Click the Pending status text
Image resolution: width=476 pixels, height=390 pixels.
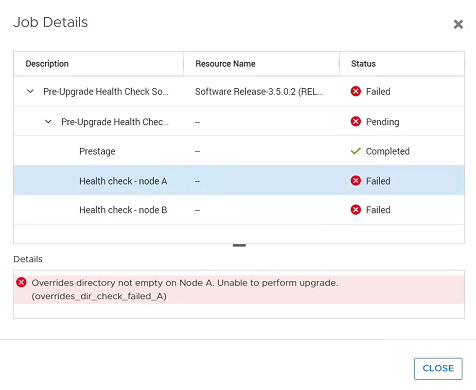(x=383, y=122)
